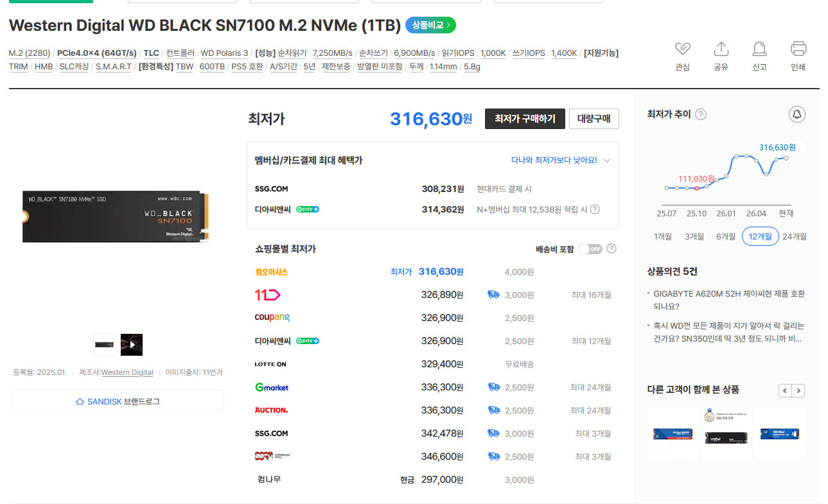828x504 pixels.
Task: Open the SANDISK 브랜드로그 button
Action: point(118,401)
